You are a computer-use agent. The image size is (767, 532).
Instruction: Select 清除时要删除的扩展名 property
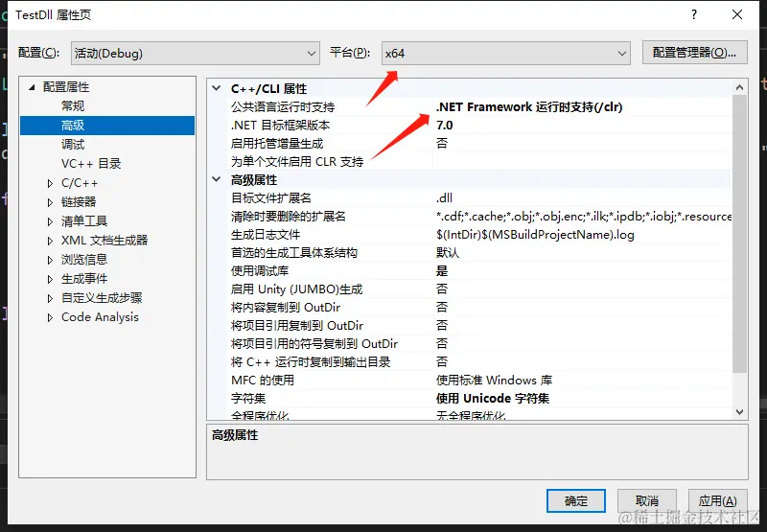pyautogui.click(x=289, y=216)
